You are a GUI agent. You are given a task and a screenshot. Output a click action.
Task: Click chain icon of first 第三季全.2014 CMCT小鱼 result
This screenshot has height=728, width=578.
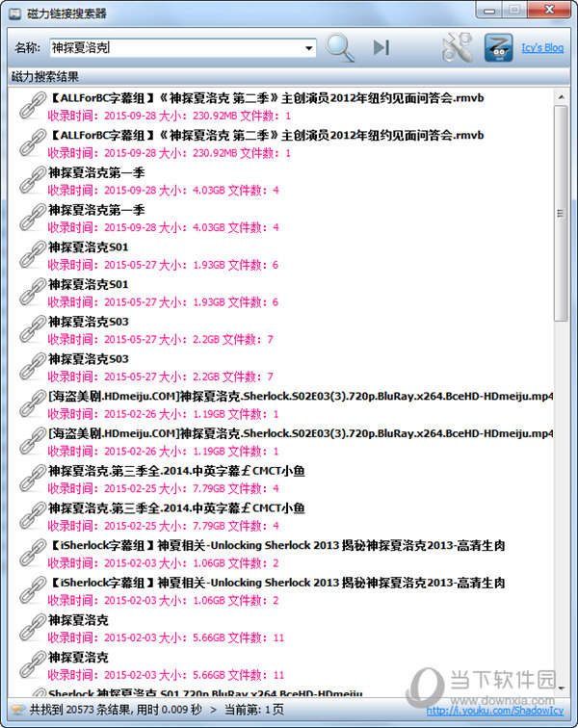(33, 479)
